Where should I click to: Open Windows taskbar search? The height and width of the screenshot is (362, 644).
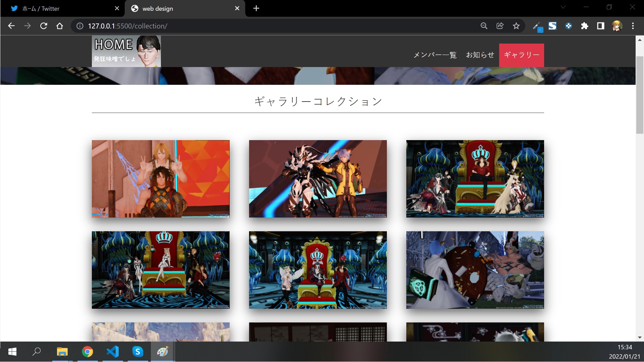[37, 352]
